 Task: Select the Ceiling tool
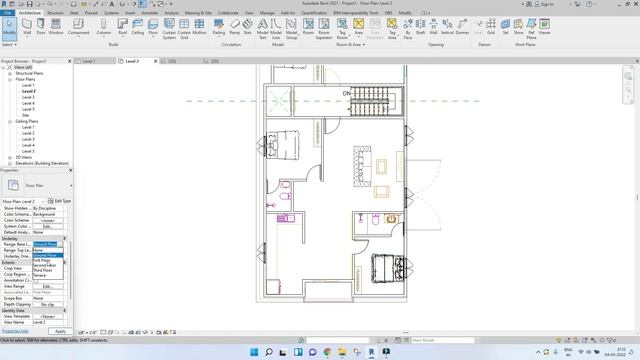138,27
